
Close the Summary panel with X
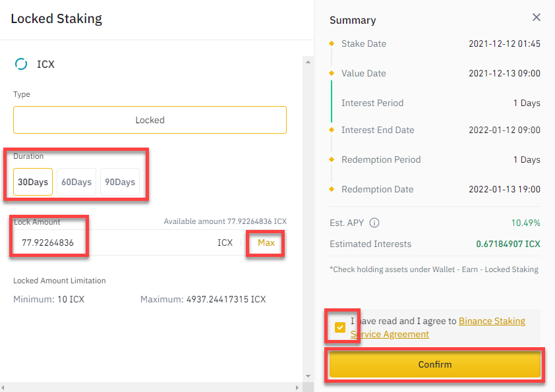pyautogui.click(x=537, y=17)
